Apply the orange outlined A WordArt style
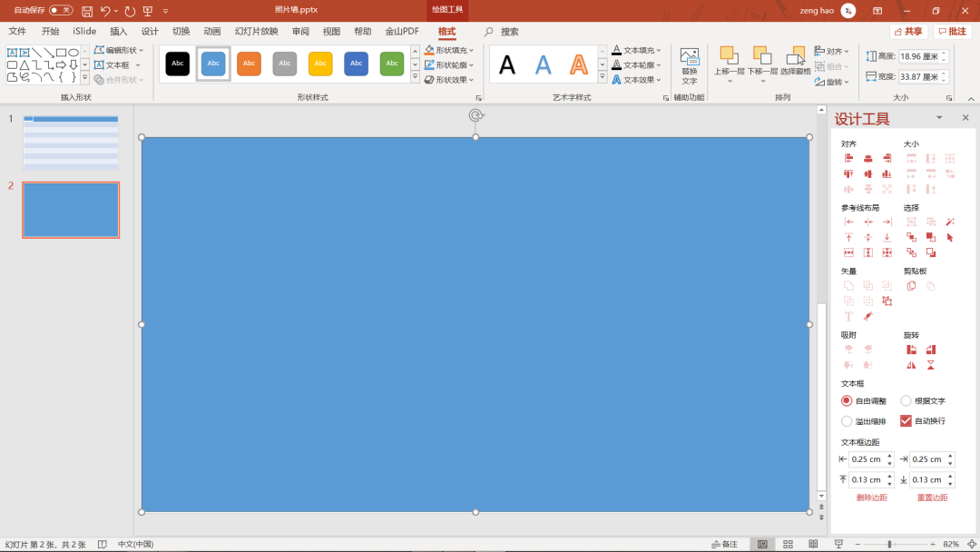Screen dimensions: 980x552 coord(579,64)
